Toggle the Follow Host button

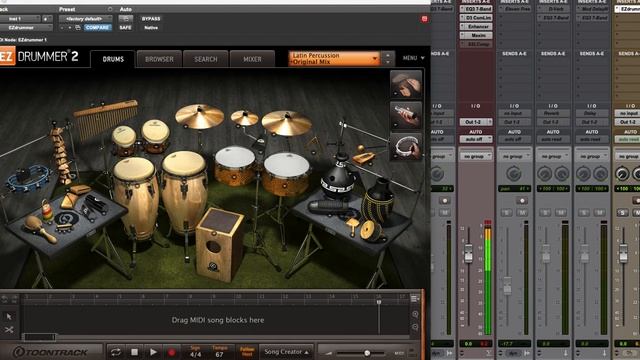tap(247, 352)
